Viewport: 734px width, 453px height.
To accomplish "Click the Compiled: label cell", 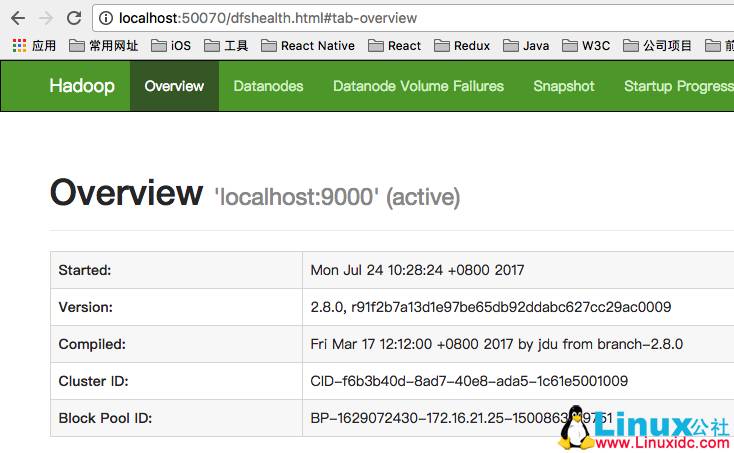I will [176, 344].
